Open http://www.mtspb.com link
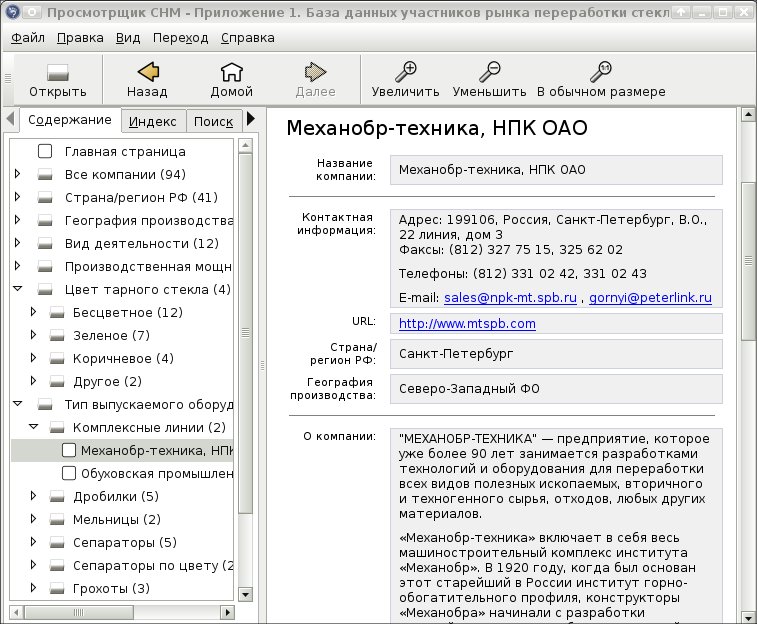 point(467,324)
